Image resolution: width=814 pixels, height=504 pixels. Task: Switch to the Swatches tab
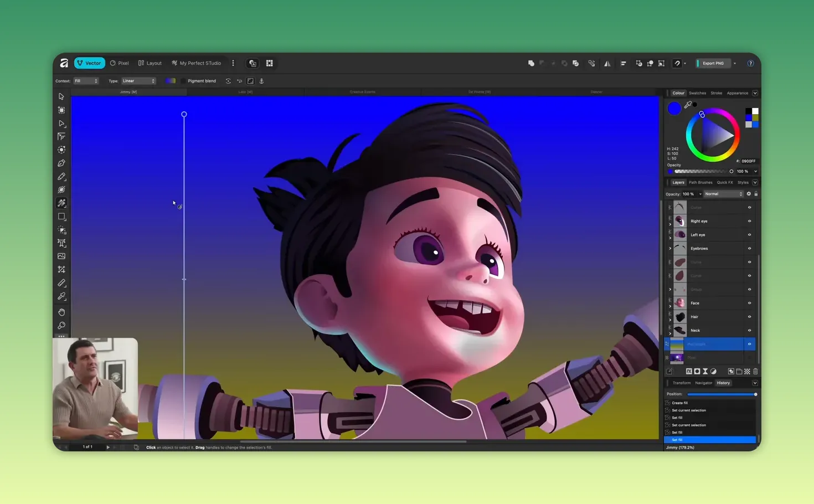tap(697, 93)
